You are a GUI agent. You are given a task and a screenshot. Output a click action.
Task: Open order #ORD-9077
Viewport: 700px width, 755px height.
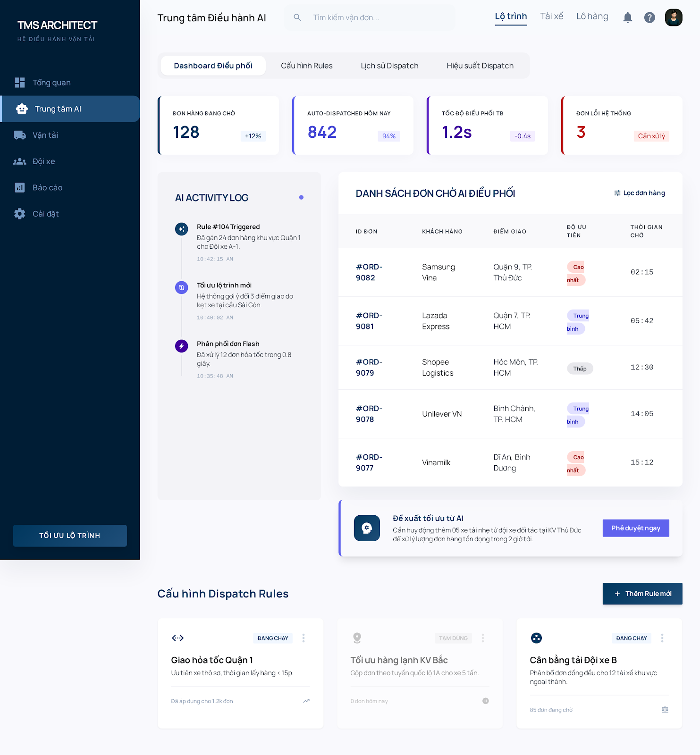(x=369, y=462)
